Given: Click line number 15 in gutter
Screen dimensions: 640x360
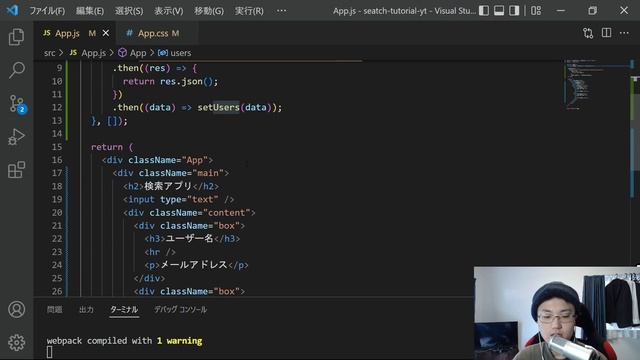Looking at the screenshot, I should coord(57,147).
